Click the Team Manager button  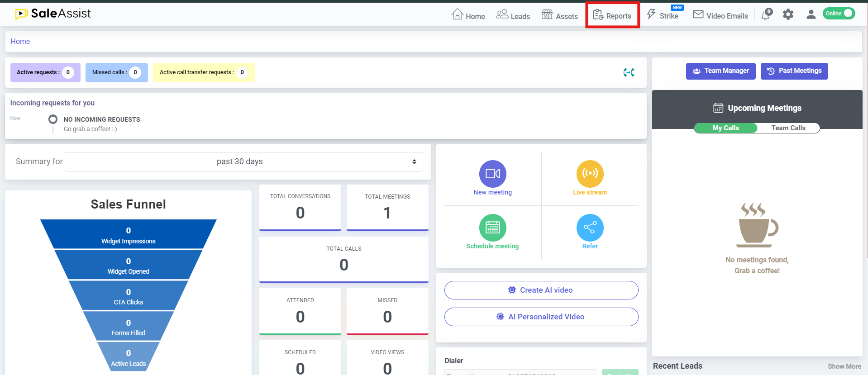tap(720, 71)
